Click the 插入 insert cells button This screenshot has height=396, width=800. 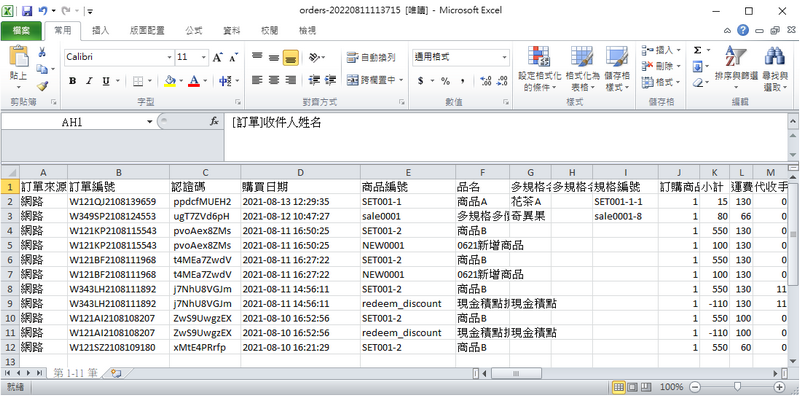pos(661,50)
